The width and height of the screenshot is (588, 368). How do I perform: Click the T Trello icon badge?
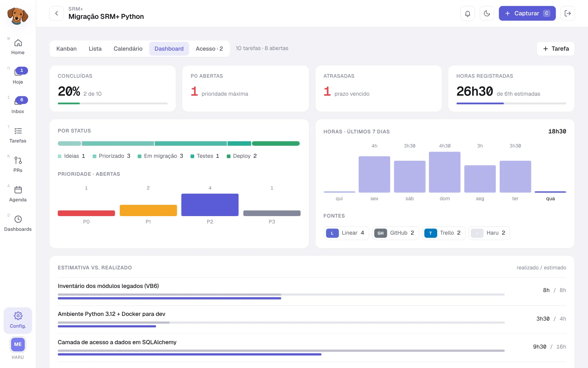pyautogui.click(x=431, y=233)
